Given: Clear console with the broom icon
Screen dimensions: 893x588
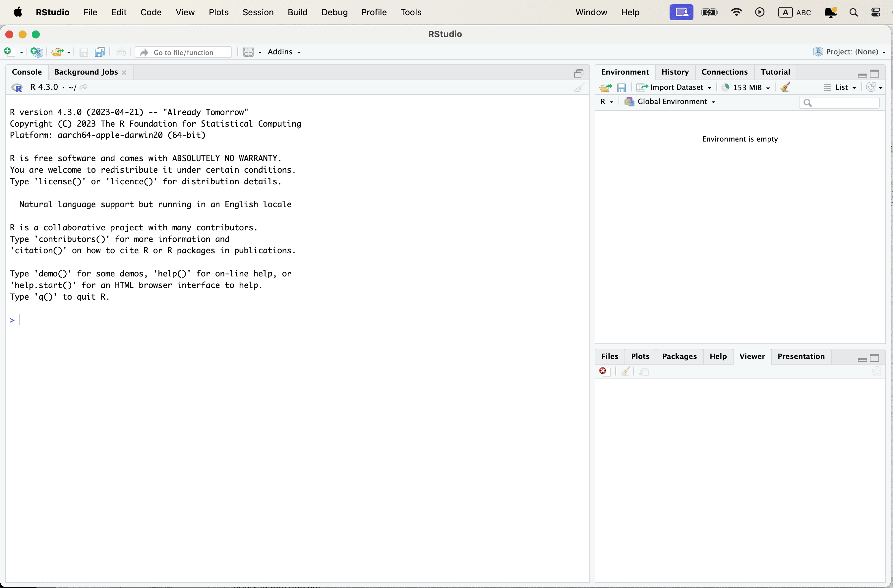Looking at the screenshot, I should [579, 88].
